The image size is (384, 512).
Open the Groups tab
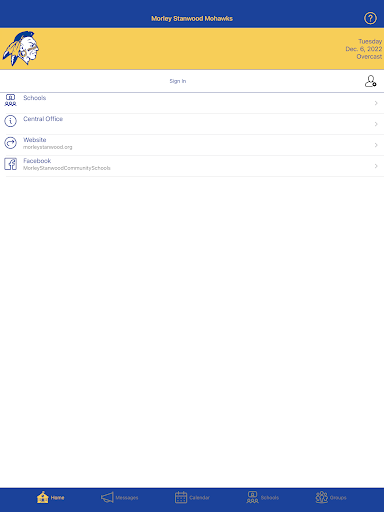click(331, 497)
